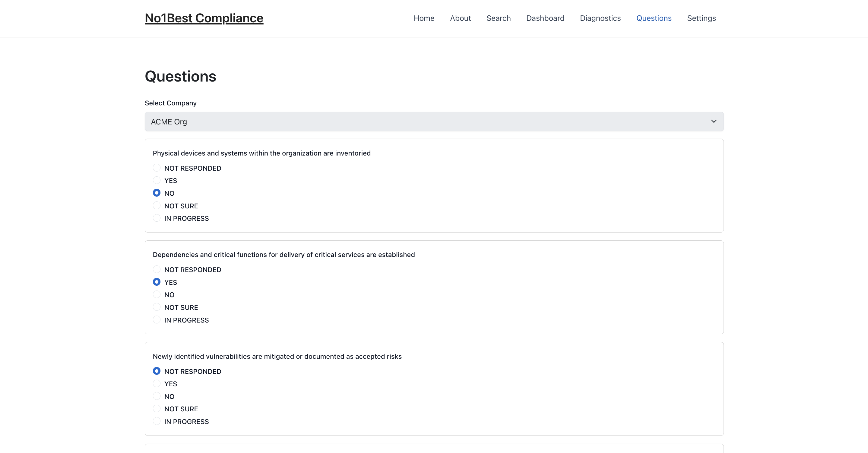This screenshot has width=868, height=453.
Task: Open the Dashboard page
Action: tap(545, 18)
